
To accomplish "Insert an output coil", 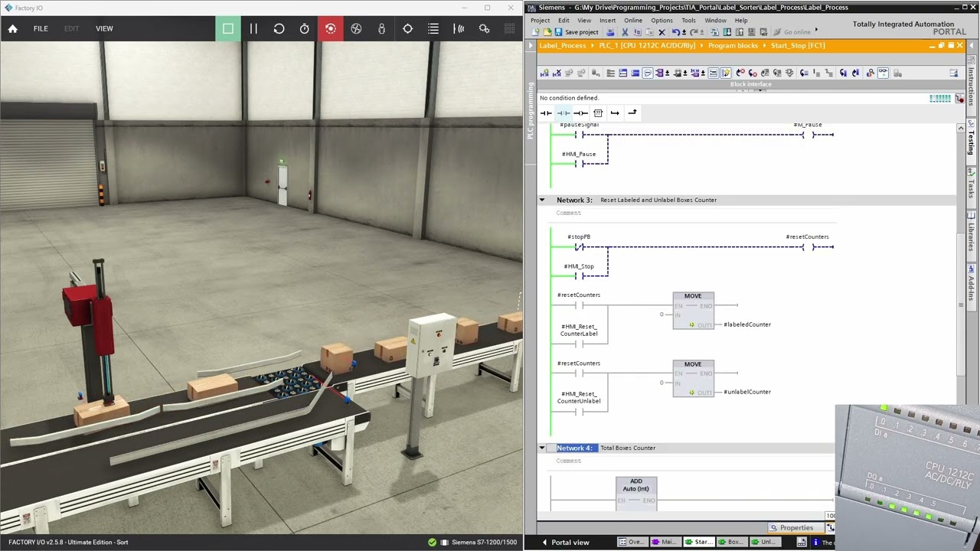I will click(581, 113).
